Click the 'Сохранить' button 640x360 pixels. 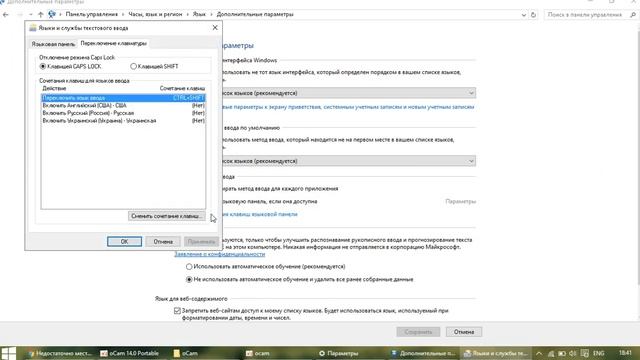pyautogui.click(x=418, y=332)
